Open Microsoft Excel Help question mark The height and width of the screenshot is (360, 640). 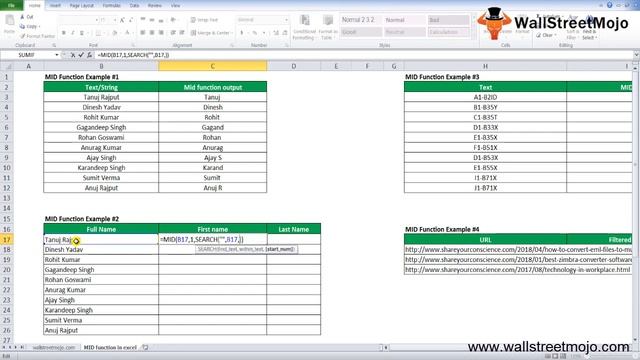[x=609, y=5]
